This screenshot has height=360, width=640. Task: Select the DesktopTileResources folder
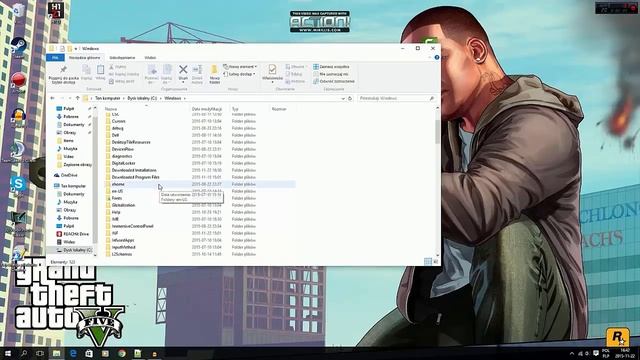pyautogui.click(x=131, y=142)
